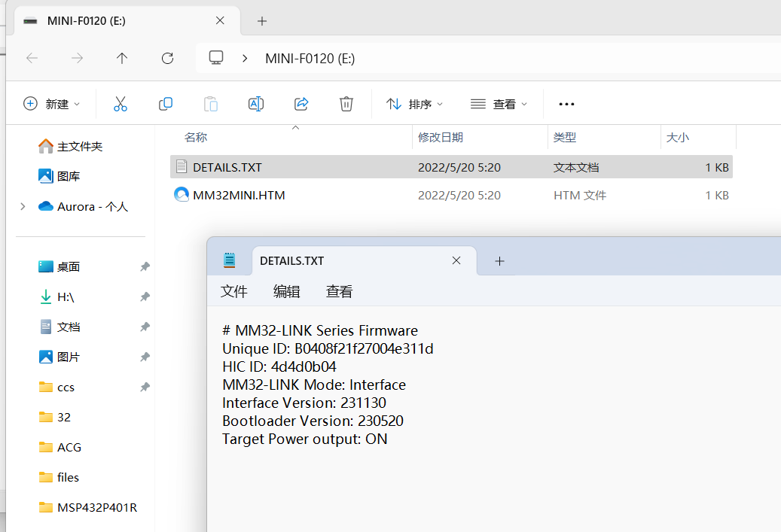Sort by 修改日期 column header

441,137
